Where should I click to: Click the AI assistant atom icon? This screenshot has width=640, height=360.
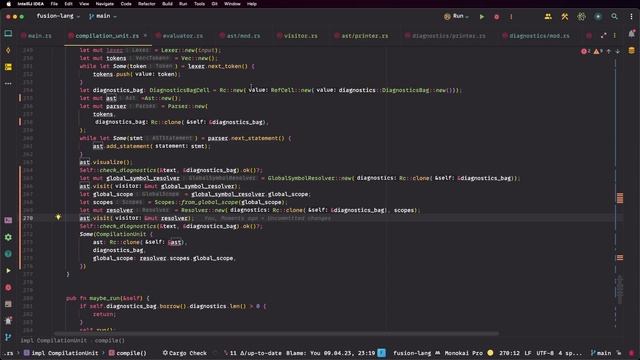pos(581,17)
